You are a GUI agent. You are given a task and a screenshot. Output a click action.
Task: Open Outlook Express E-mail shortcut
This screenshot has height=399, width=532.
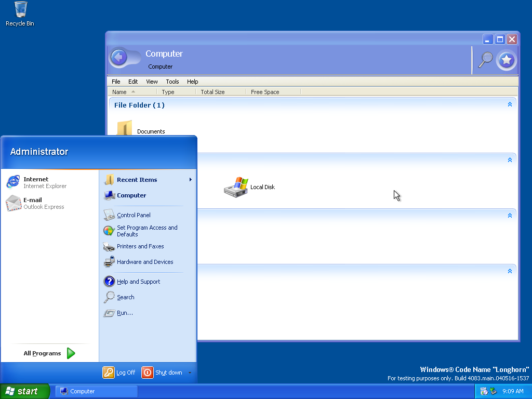pos(36,203)
